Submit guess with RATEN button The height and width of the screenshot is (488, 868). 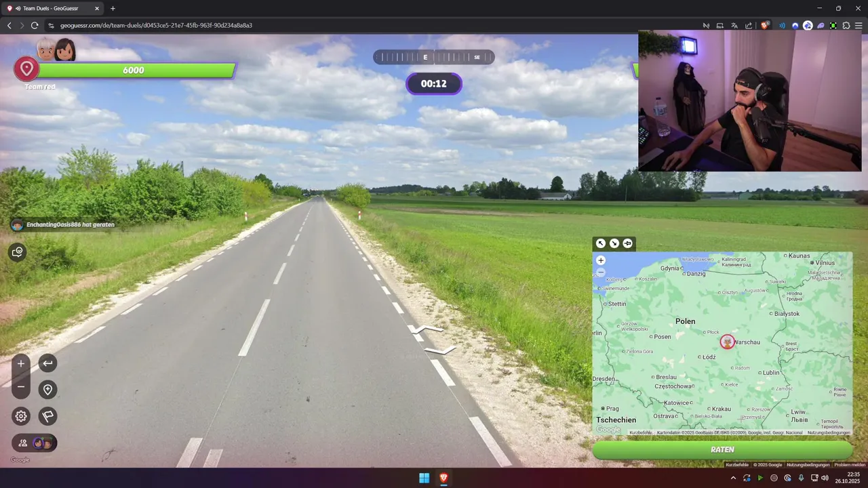click(x=722, y=449)
